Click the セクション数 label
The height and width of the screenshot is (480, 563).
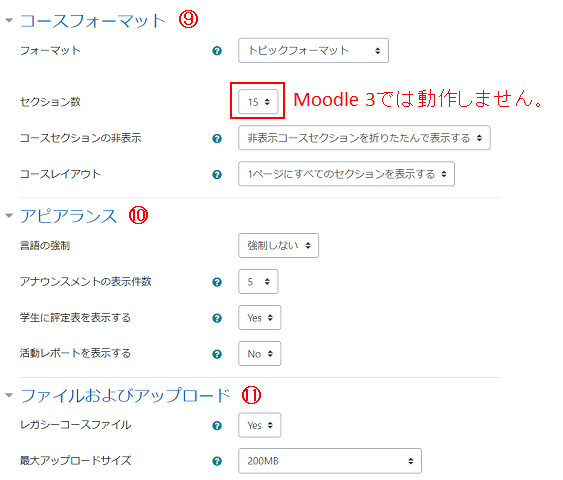[x=50, y=102]
